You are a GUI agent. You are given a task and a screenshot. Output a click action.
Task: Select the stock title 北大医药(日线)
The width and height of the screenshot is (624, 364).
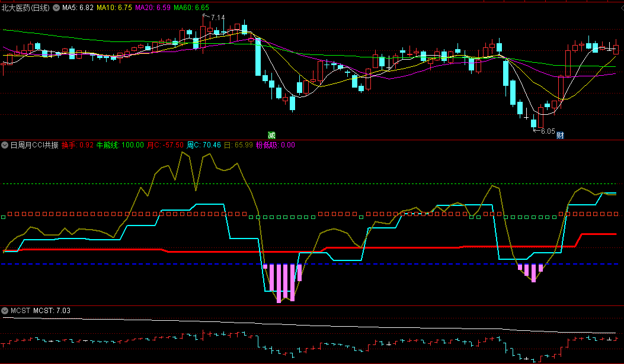(x=26, y=8)
